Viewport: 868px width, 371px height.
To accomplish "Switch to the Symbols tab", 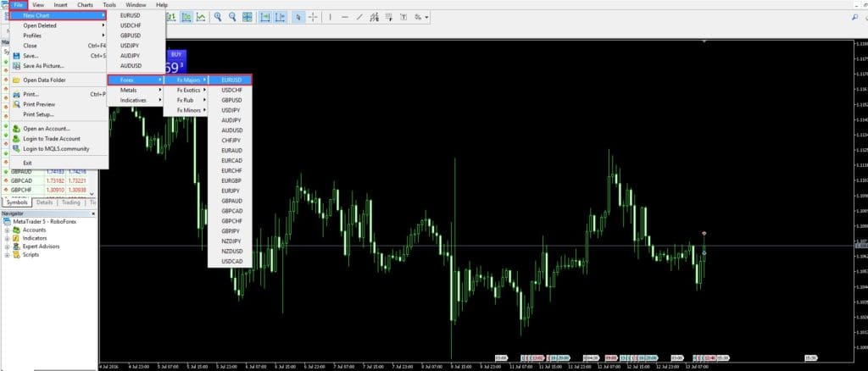I will point(17,202).
